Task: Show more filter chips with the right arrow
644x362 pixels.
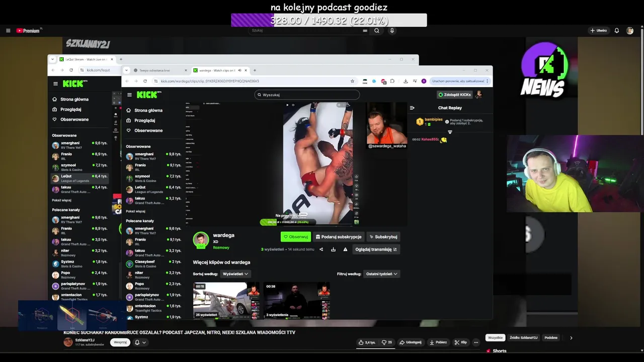Action: pos(571,338)
